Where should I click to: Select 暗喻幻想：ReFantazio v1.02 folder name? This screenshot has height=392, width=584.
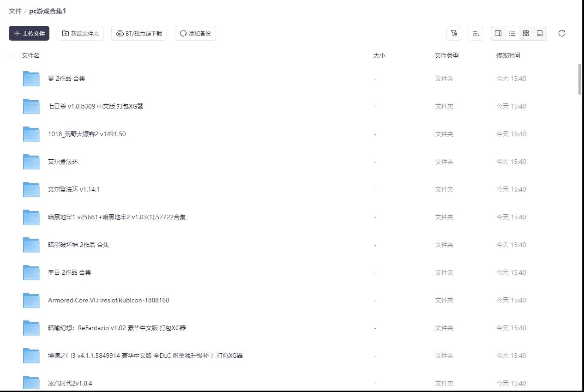117,328
